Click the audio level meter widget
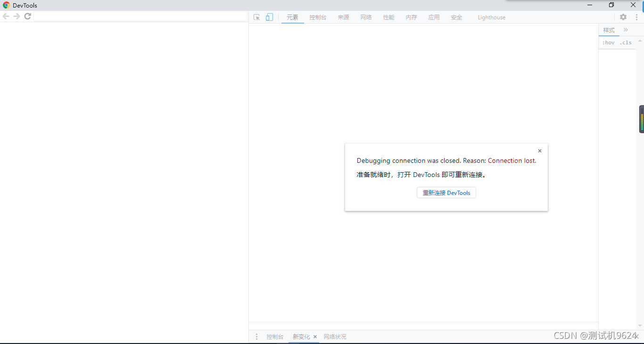The height and width of the screenshot is (344, 644). click(x=642, y=119)
